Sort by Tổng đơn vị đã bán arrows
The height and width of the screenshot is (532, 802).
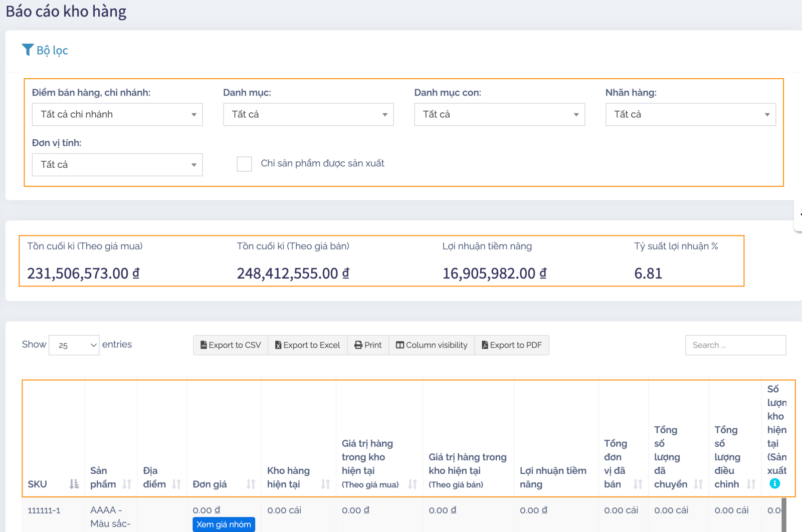pos(638,484)
